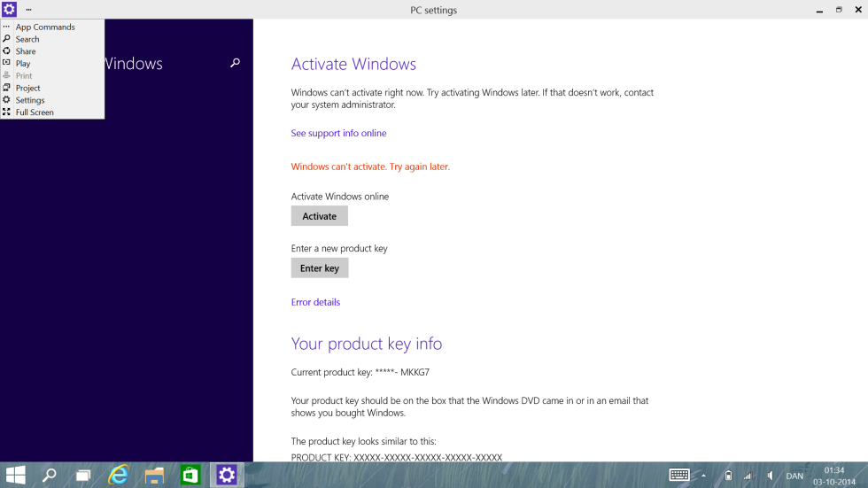Click the search magnifier in purple sidebar
Screen dimensions: 868x488
coord(236,63)
